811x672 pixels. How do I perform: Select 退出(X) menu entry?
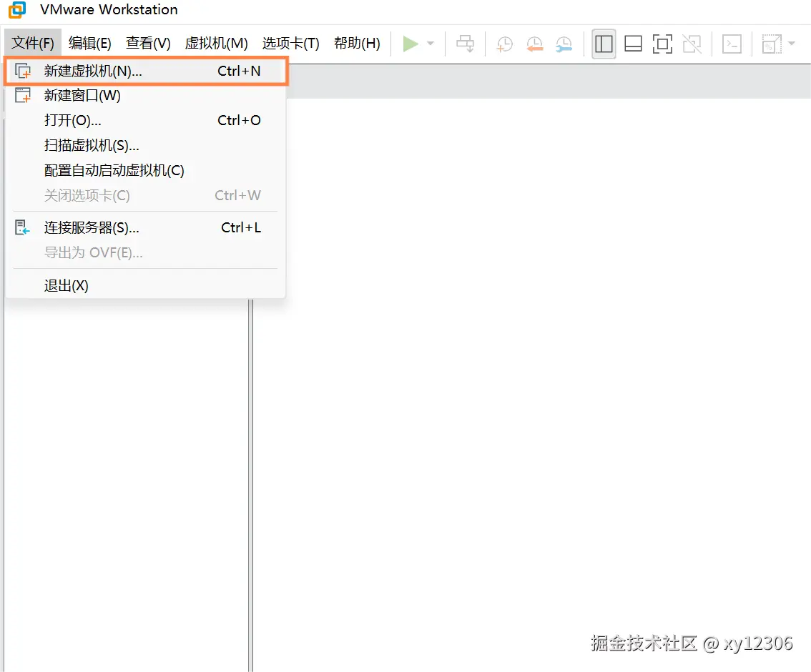point(146,286)
